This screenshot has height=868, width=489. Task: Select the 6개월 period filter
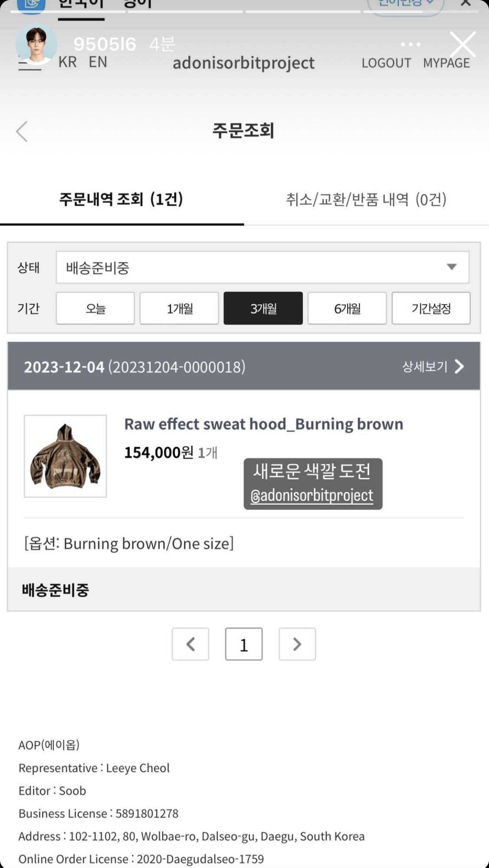tap(347, 308)
